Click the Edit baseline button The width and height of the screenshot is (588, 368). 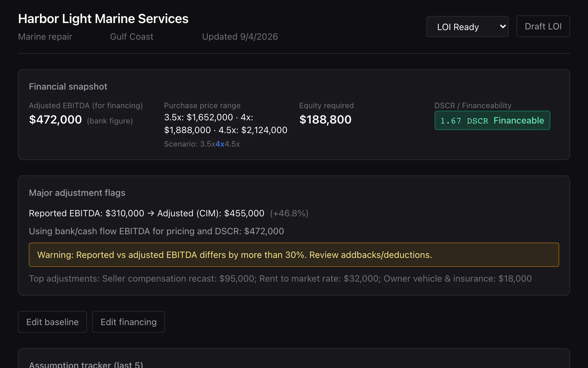52,322
